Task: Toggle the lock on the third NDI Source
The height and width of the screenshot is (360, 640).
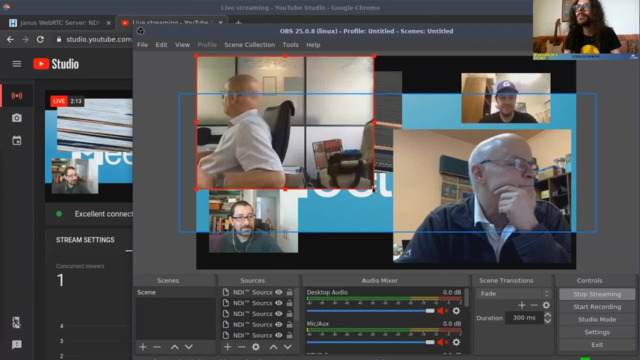Action: 289,313
